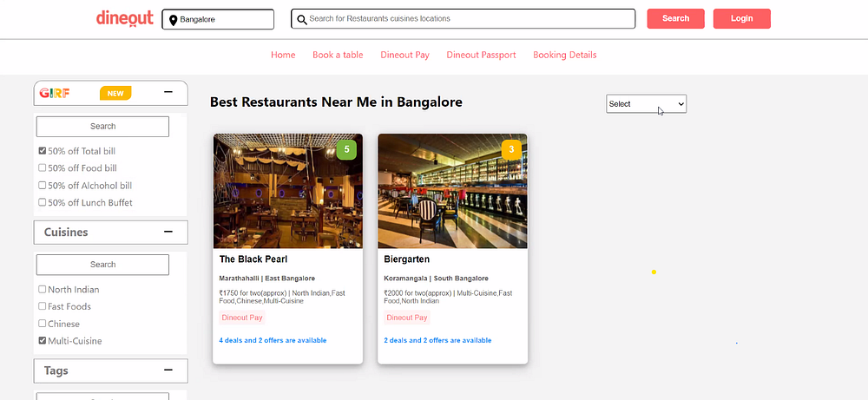The width and height of the screenshot is (868, 400).
Task: Collapse the Cuisines filter section
Action: [x=168, y=232]
